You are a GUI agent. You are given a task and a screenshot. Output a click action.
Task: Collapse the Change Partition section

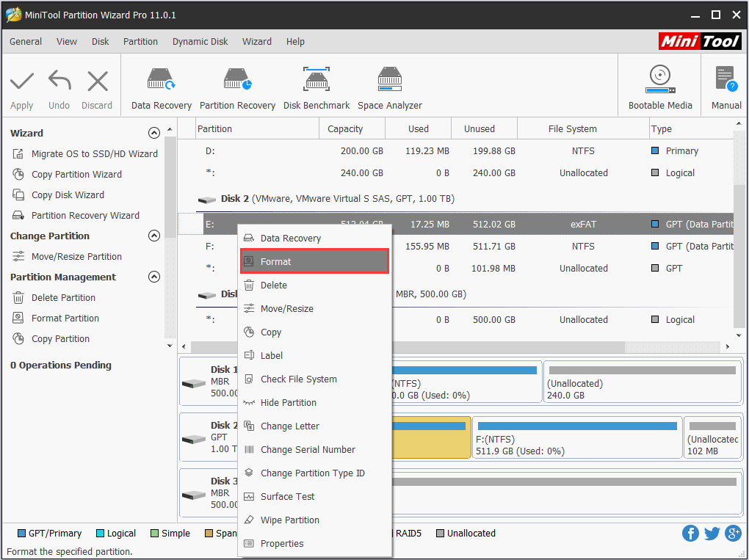154,236
